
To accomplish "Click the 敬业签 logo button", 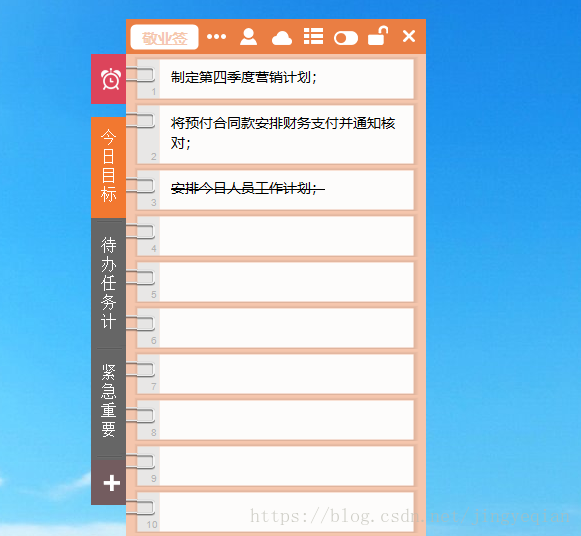I will point(165,37).
